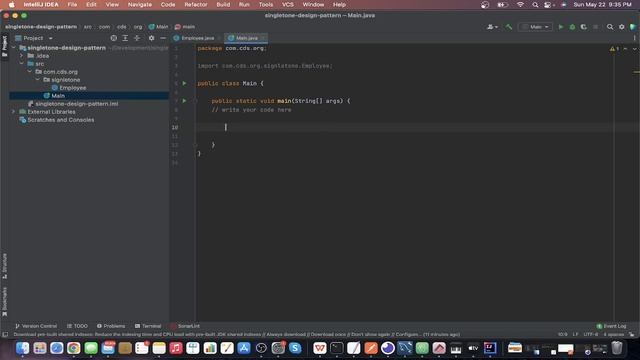Toggle tool window quick-access icon in status bar
This screenshot has height=360, width=640.
[5, 334]
